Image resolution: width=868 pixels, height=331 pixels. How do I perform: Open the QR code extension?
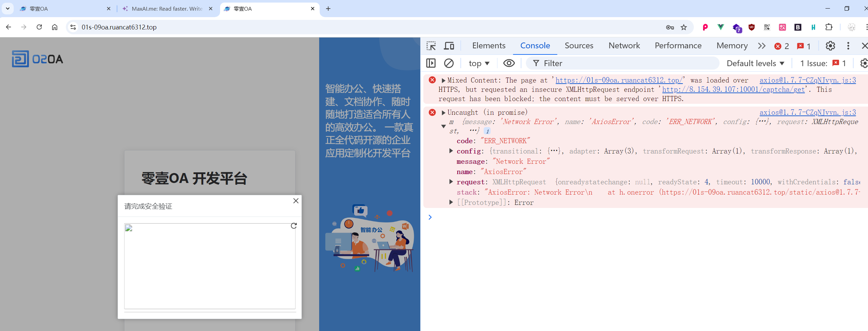pyautogui.click(x=767, y=27)
